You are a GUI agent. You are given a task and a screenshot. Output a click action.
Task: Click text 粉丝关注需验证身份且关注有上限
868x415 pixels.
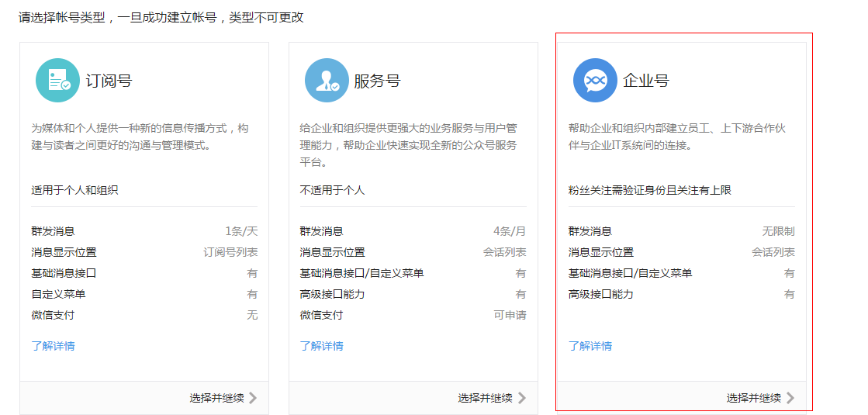[650, 190]
